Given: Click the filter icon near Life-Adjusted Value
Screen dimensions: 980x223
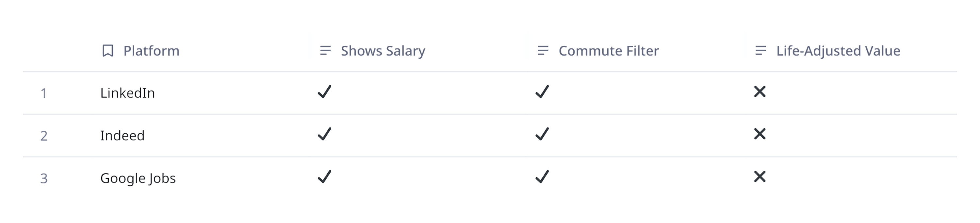Looking at the screenshot, I should click(x=760, y=50).
